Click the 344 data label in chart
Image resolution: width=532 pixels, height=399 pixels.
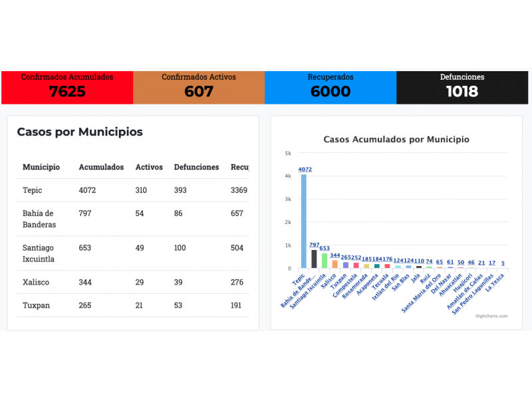(x=335, y=255)
